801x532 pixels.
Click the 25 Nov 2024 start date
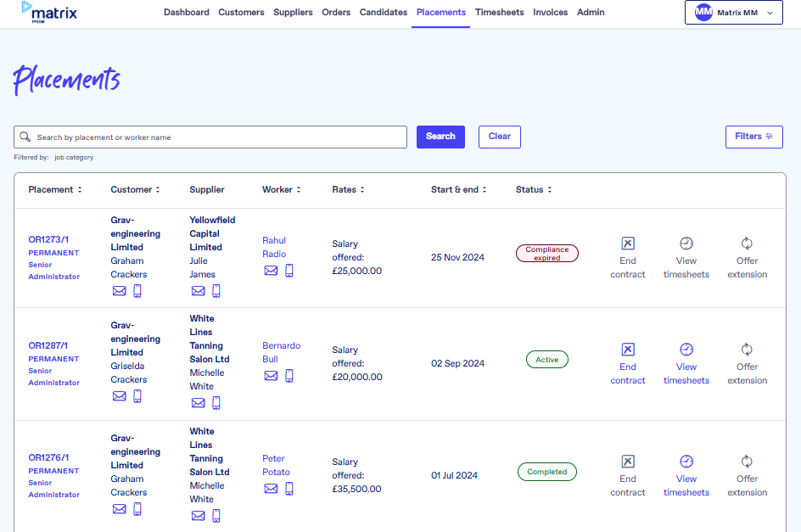coord(457,257)
